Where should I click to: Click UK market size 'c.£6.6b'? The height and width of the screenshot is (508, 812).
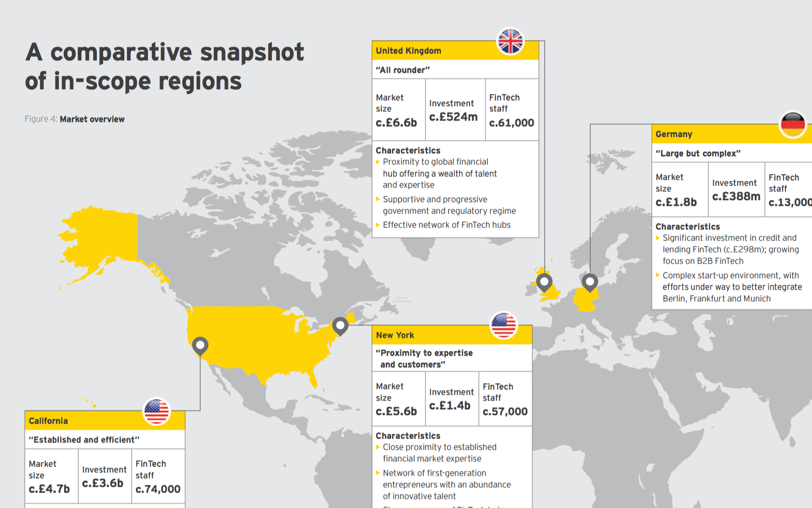pyautogui.click(x=396, y=123)
